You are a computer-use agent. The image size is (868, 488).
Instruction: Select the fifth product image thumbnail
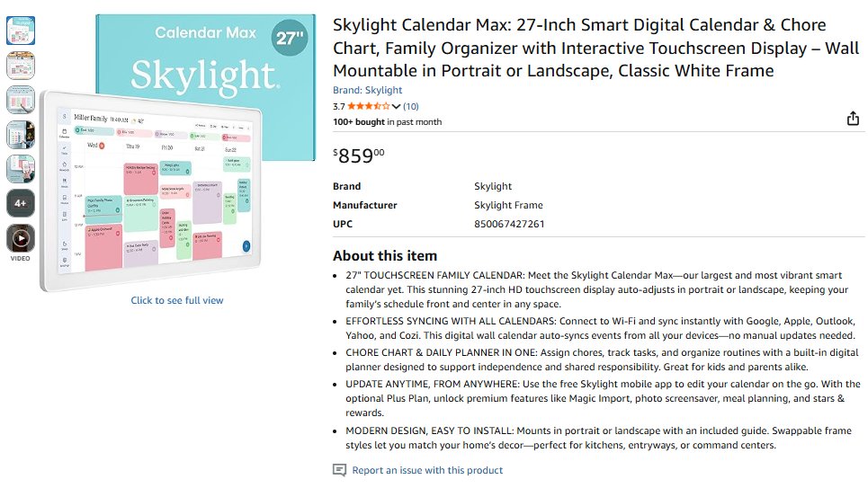pyautogui.click(x=21, y=169)
